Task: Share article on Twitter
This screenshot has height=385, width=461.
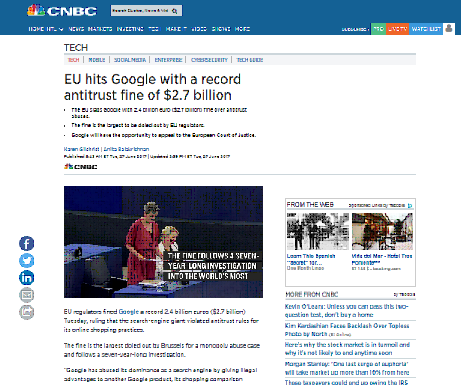Action: [x=27, y=261]
